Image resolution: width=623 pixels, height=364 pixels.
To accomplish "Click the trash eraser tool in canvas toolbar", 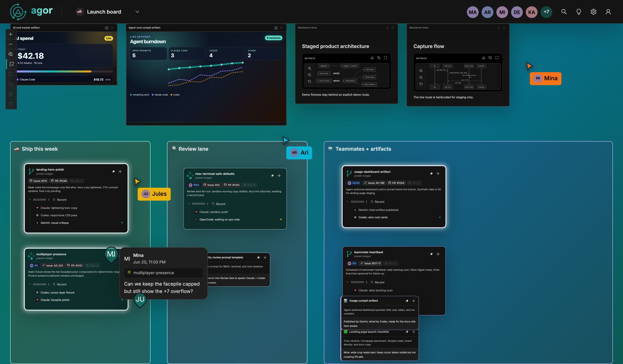I will pyautogui.click(x=11, y=104).
